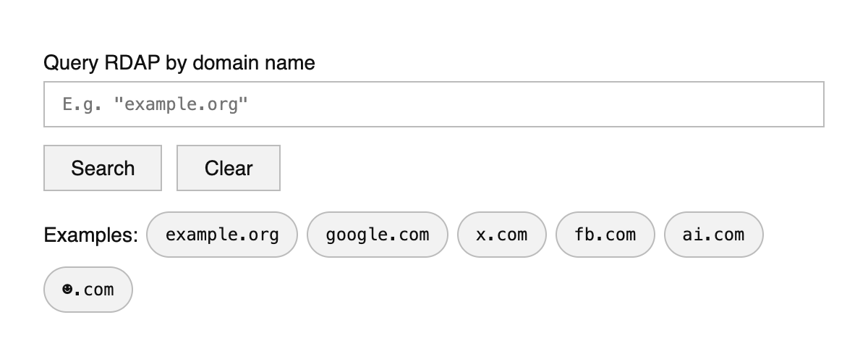Viewport: 868px width, 362px height.
Task: Focus the box with placeholder E.g. "example.org"
Action: click(434, 104)
